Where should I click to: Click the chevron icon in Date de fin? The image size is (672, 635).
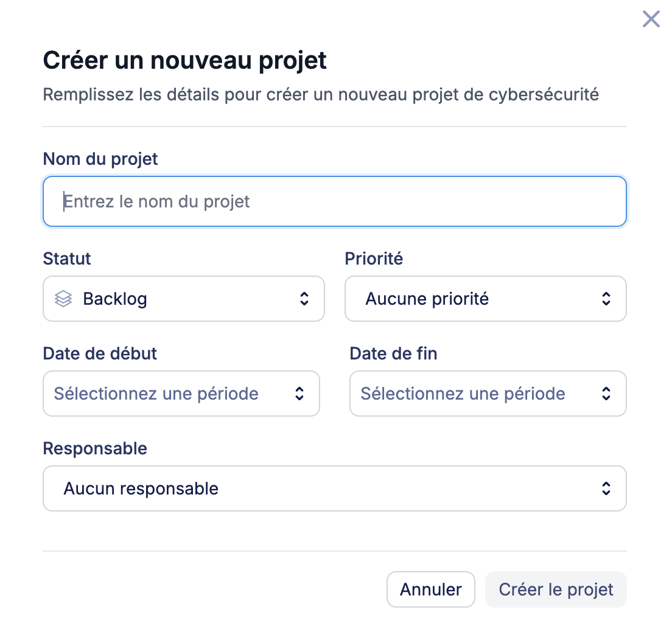[x=606, y=394]
